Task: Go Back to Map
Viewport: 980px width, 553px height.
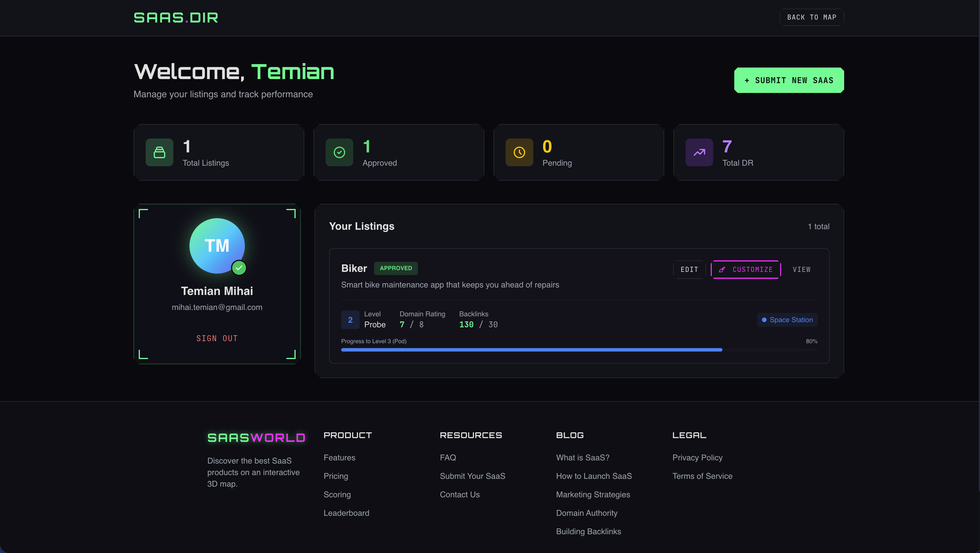Action: point(812,17)
